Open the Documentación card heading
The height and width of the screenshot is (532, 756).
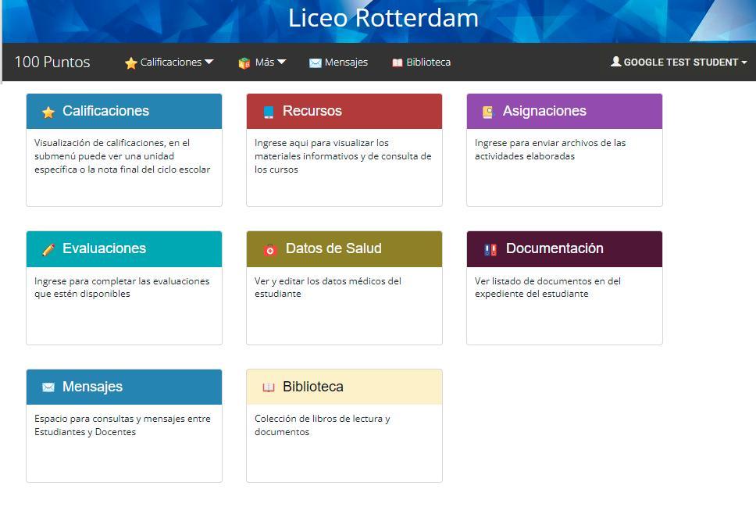(x=555, y=248)
